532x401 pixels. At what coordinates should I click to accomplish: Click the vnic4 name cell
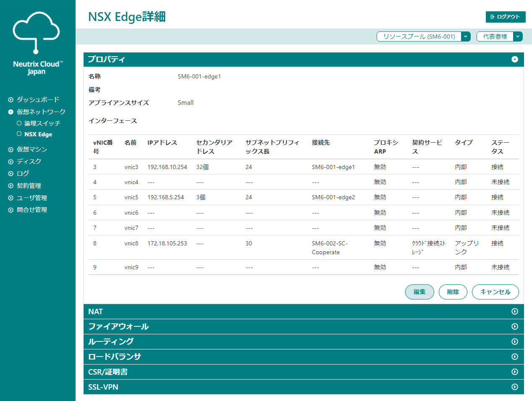(x=131, y=182)
